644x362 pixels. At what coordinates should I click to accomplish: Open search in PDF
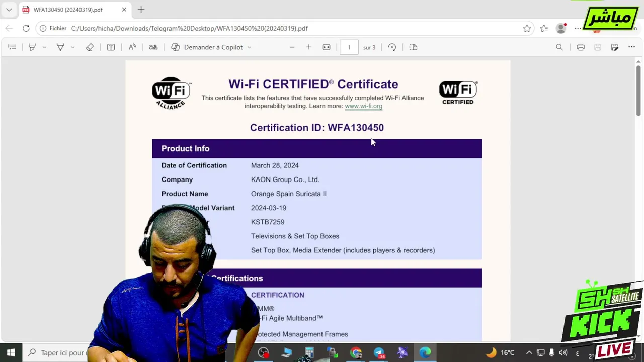(x=559, y=47)
